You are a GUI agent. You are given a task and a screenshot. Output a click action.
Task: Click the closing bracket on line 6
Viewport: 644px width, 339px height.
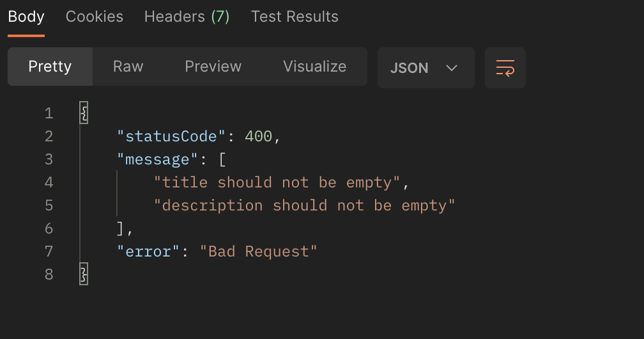[x=120, y=228]
